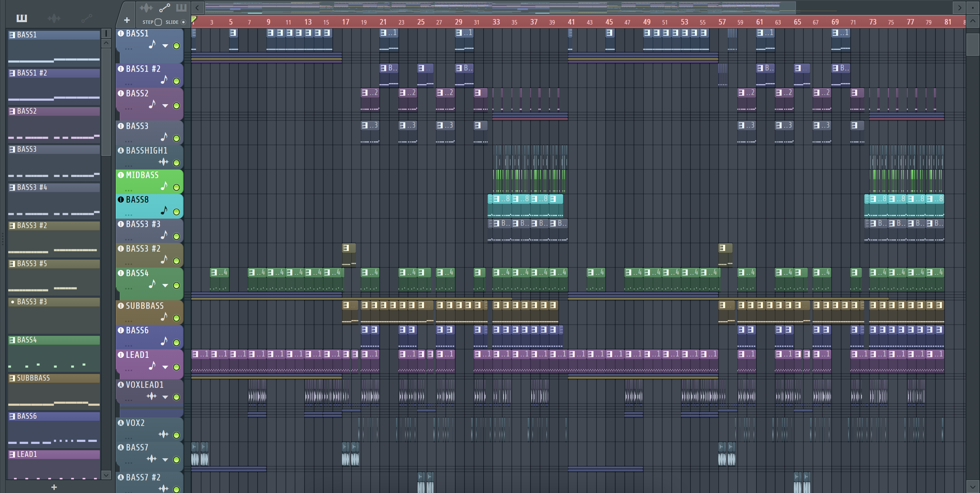Click the green playhead marker at bar 1
This screenshot has width=980, height=493.
click(x=194, y=20)
